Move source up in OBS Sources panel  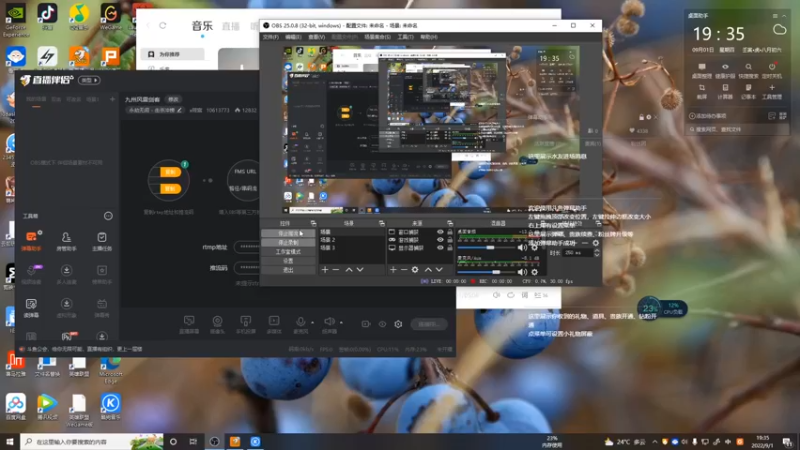pyautogui.click(x=428, y=269)
